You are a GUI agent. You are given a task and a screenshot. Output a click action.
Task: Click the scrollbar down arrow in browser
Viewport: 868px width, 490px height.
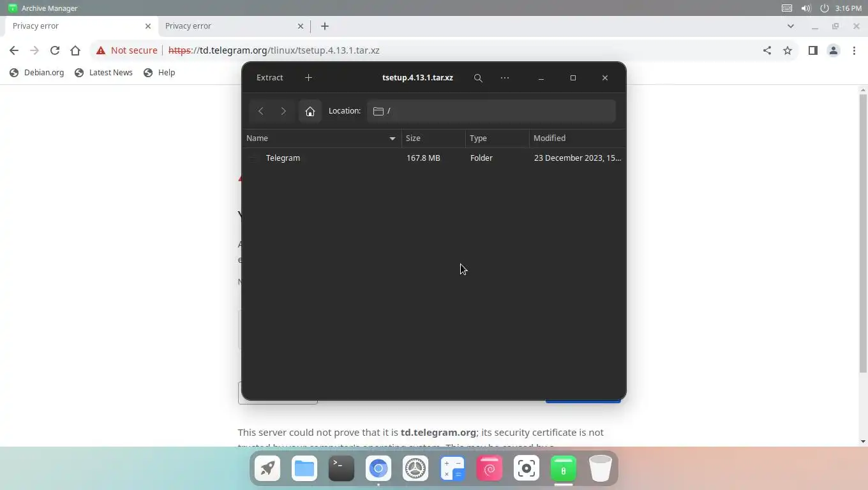coord(863,442)
